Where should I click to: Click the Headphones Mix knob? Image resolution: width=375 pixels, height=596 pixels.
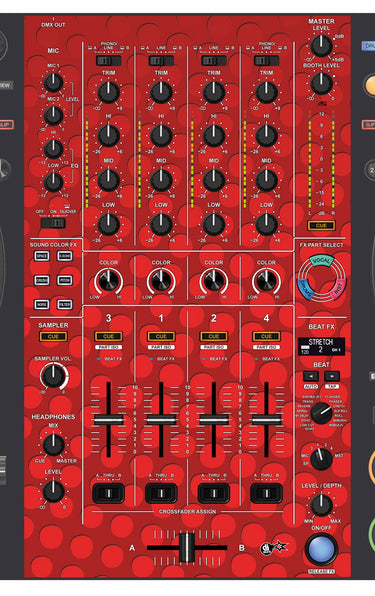54,444
